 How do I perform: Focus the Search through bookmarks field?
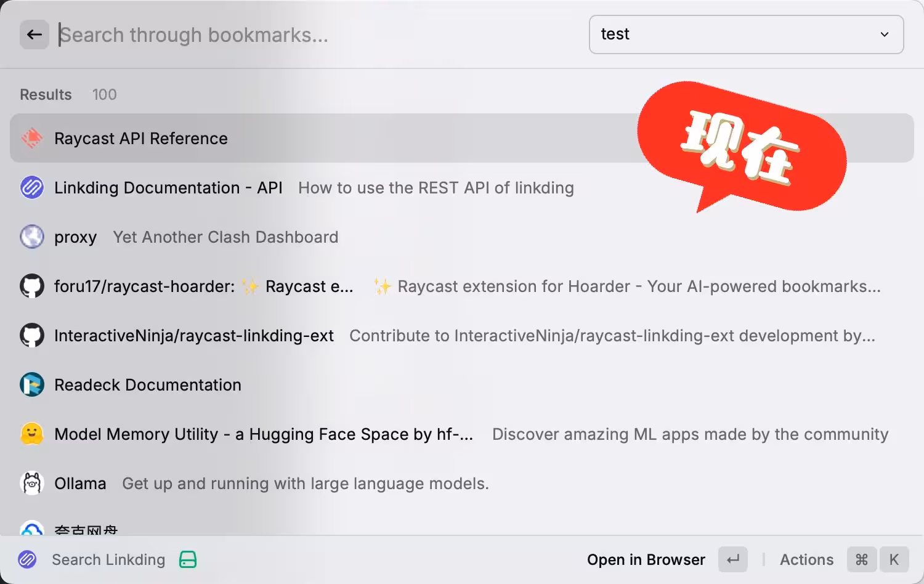pyautogui.click(x=317, y=35)
